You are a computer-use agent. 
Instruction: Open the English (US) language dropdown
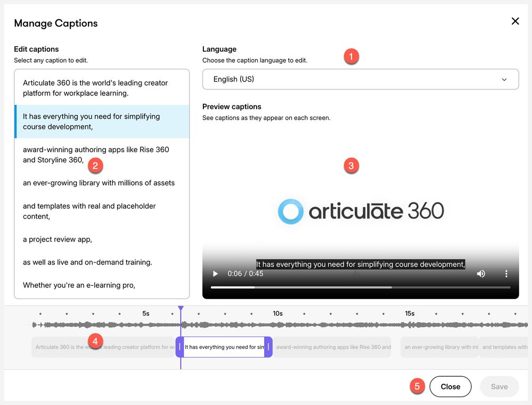coord(361,79)
